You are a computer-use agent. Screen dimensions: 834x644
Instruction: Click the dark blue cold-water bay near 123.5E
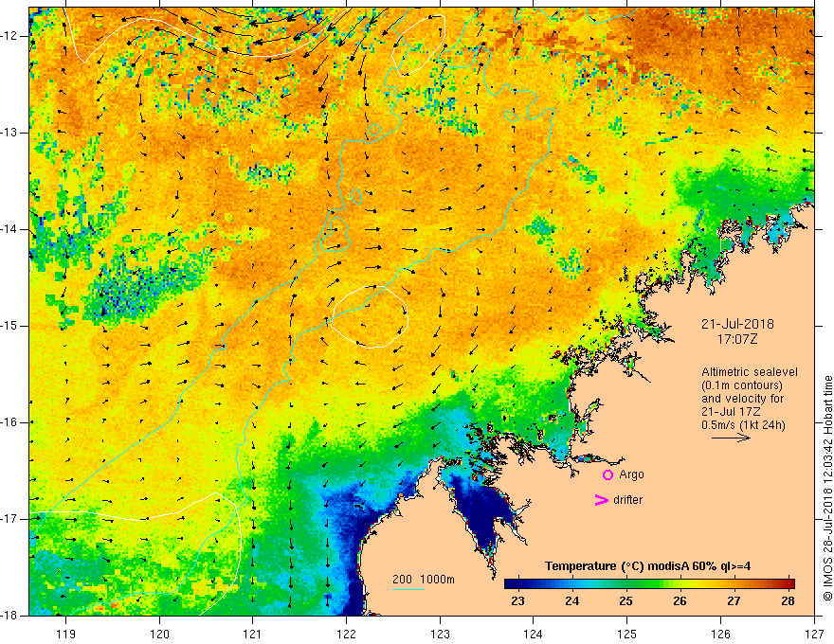pos(483,510)
